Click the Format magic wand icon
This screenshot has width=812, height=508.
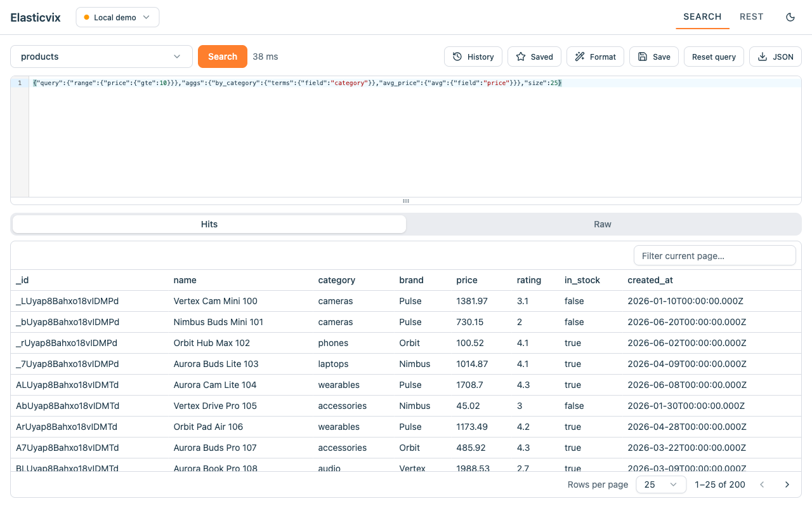pyautogui.click(x=580, y=57)
